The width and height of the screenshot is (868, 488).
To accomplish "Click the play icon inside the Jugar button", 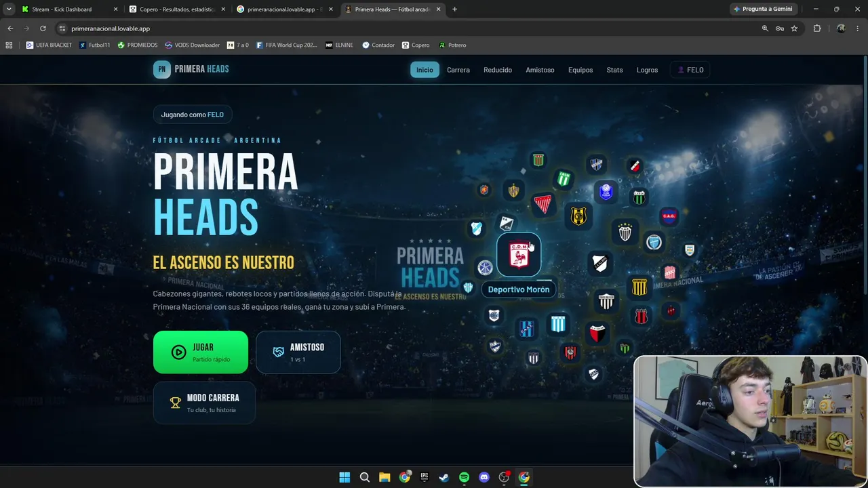I will (x=178, y=352).
